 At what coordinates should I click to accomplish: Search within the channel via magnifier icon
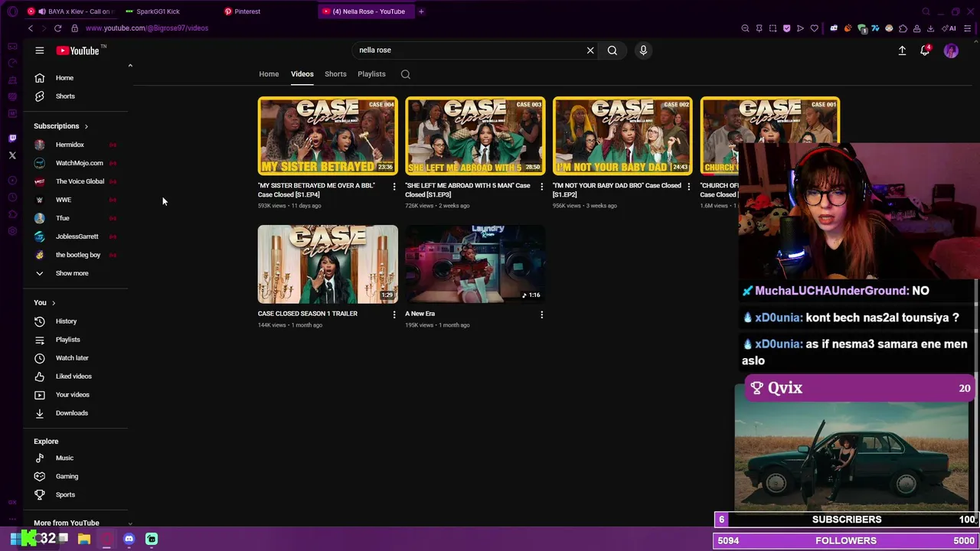tap(406, 74)
